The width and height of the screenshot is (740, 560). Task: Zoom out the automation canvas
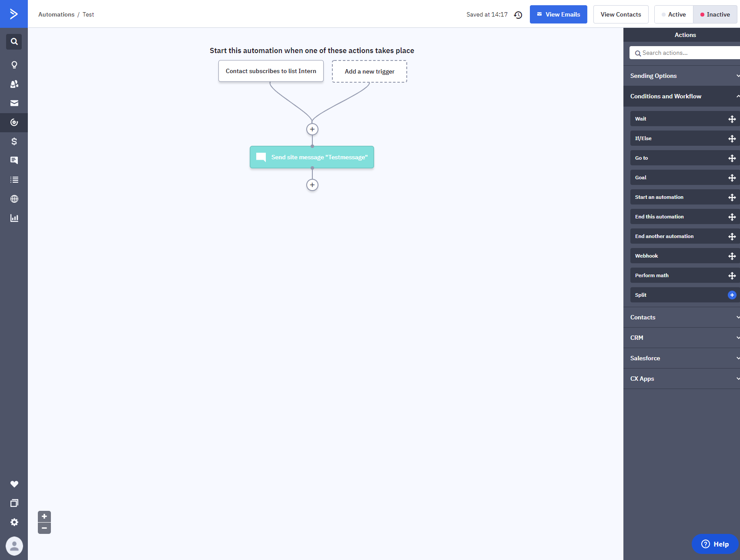coord(44,528)
